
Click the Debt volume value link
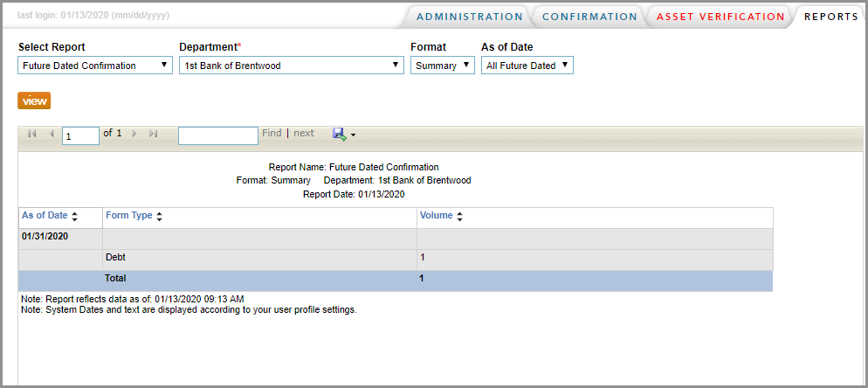(422, 258)
